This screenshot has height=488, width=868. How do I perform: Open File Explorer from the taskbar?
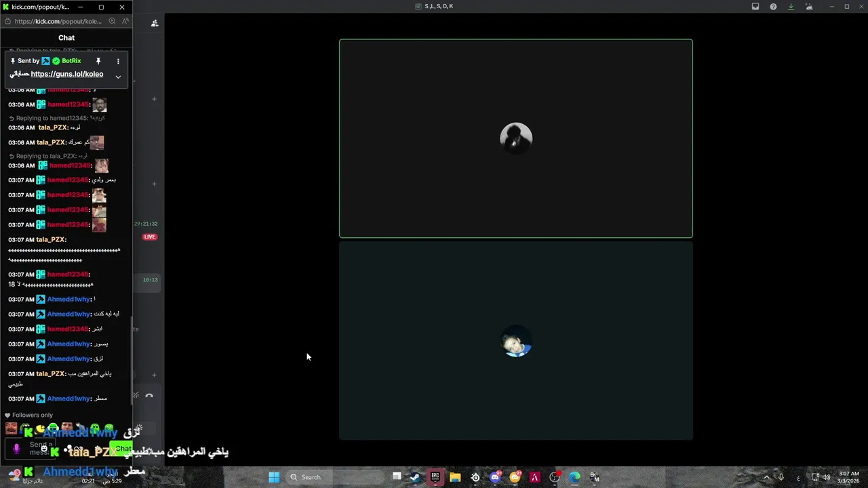tap(455, 477)
